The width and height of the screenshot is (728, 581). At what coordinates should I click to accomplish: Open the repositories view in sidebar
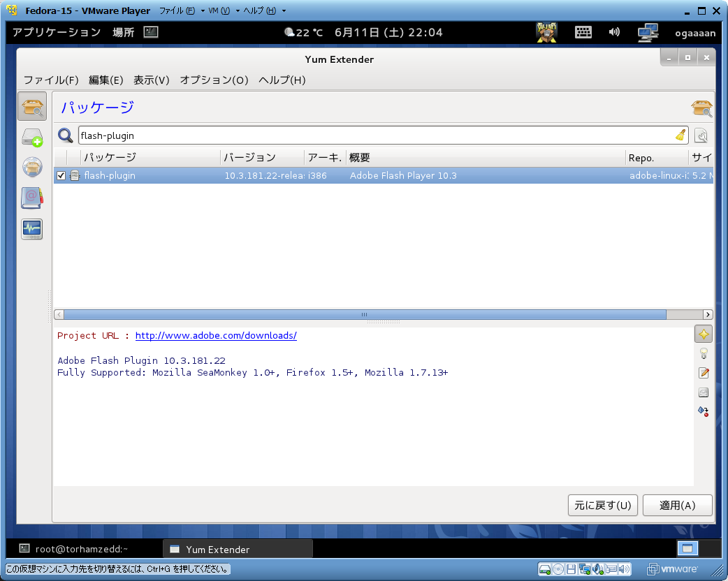point(32,167)
